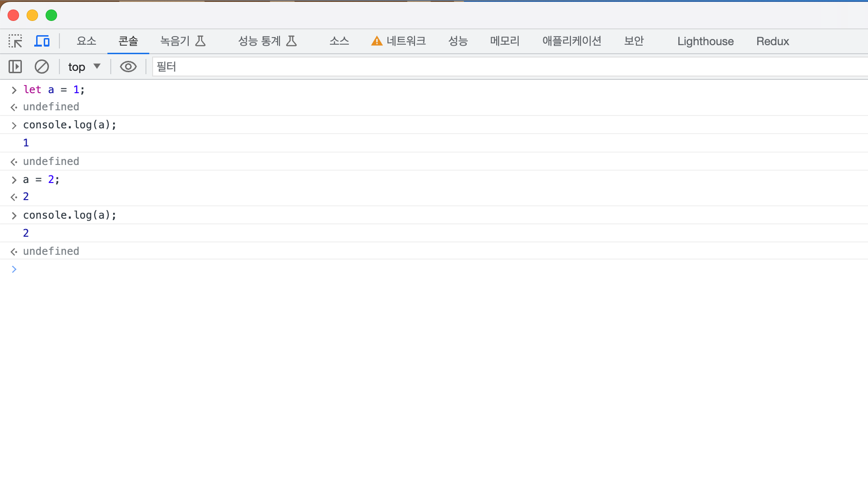Create a live expression with the eye icon

click(x=127, y=67)
